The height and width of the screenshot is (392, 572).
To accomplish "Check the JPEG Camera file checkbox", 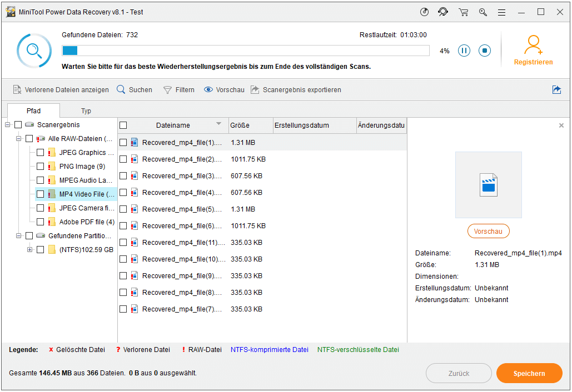I will pos(41,208).
